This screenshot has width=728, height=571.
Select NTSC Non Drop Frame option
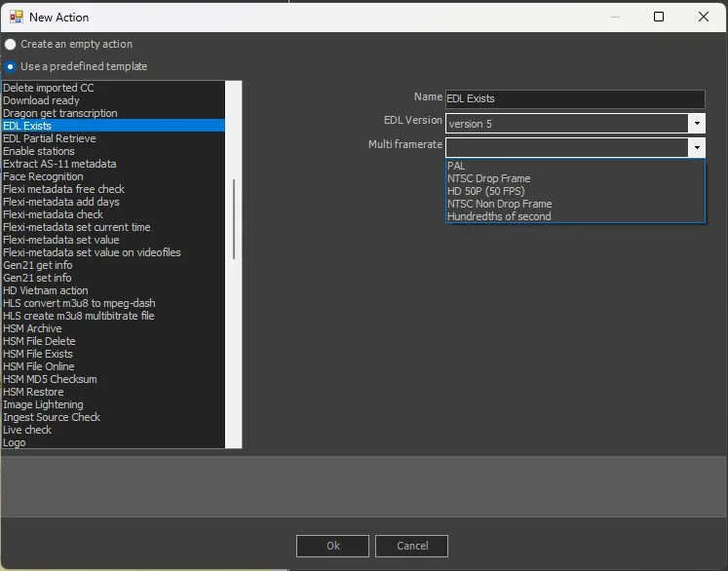(499, 204)
